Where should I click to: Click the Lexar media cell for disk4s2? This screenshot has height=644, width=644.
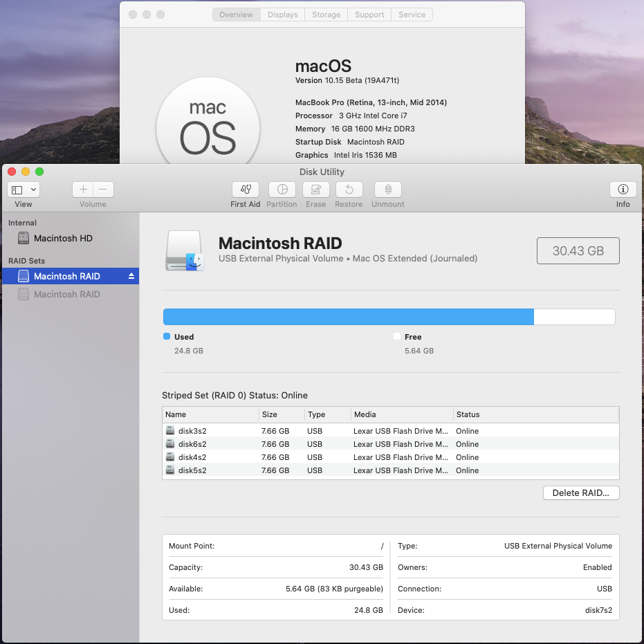pos(401,457)
